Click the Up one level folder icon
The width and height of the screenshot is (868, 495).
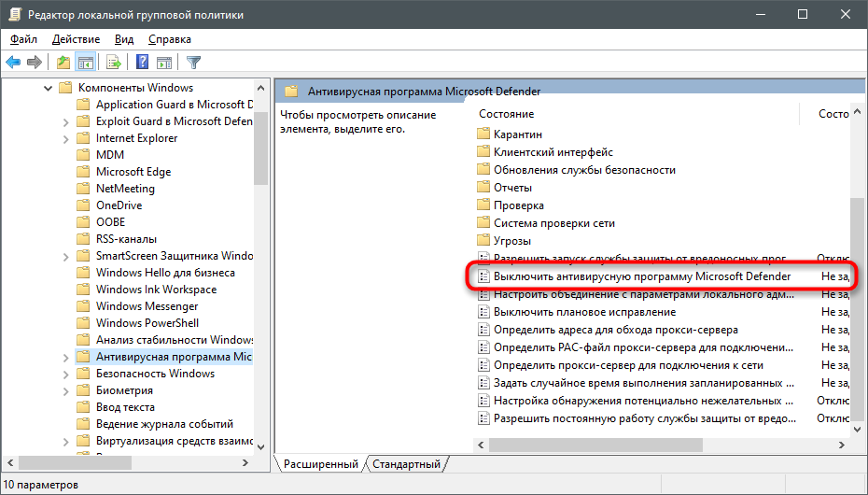63,63
